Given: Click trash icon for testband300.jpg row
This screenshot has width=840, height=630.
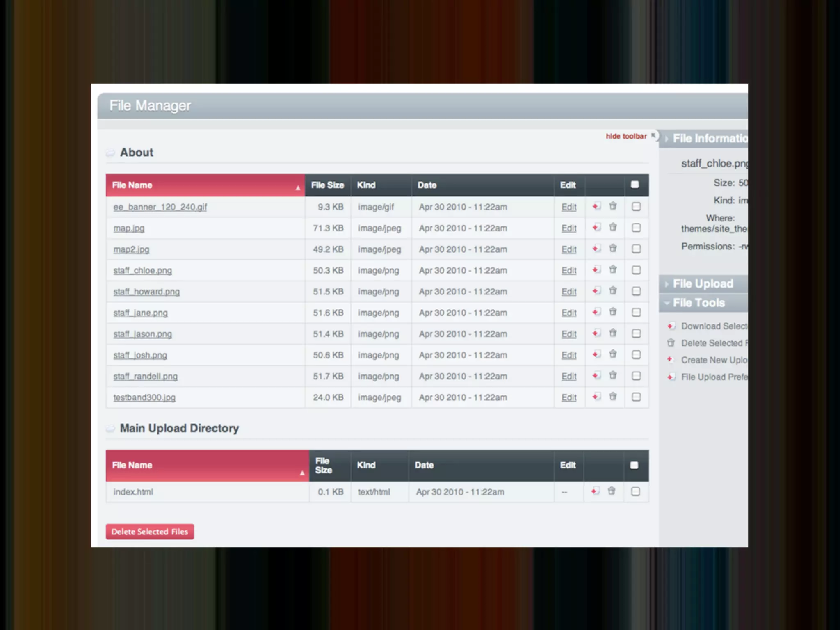Looking at the screenshot, I should (x=613, y=397).
